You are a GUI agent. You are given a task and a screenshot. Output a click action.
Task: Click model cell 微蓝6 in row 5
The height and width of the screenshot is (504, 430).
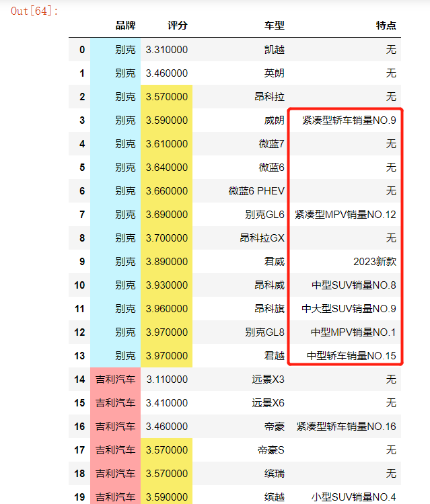tap(272, 168)
